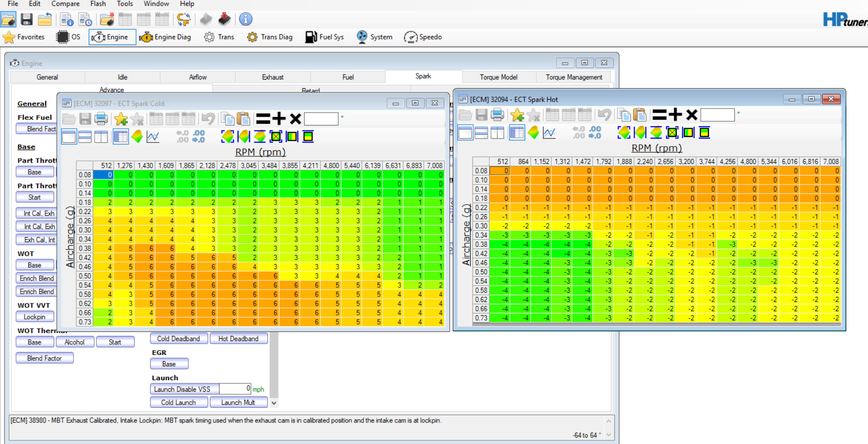Click the multiply icon in ECT Spark Hot toolbar
868x444 pixels.
692,114
